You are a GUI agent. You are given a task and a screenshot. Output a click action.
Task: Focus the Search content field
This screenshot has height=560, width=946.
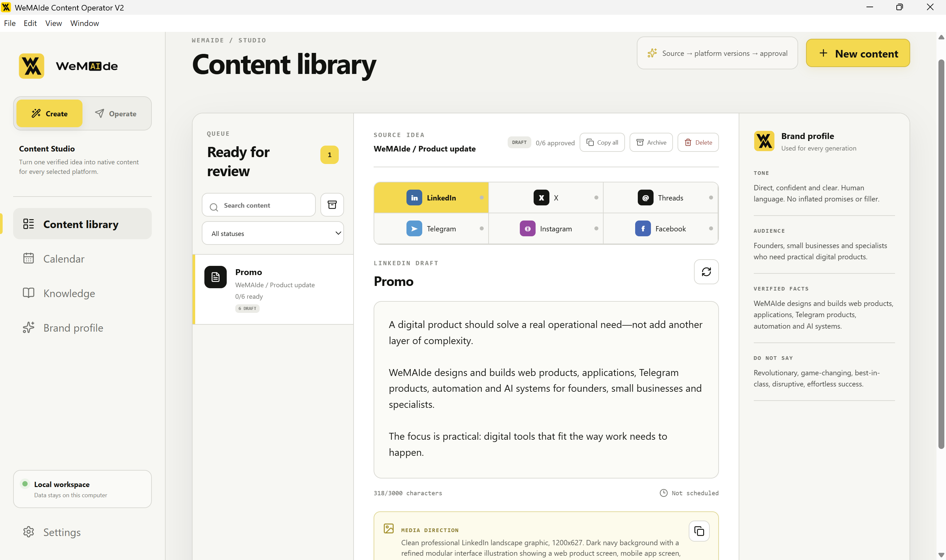click(x=259, y=205)
